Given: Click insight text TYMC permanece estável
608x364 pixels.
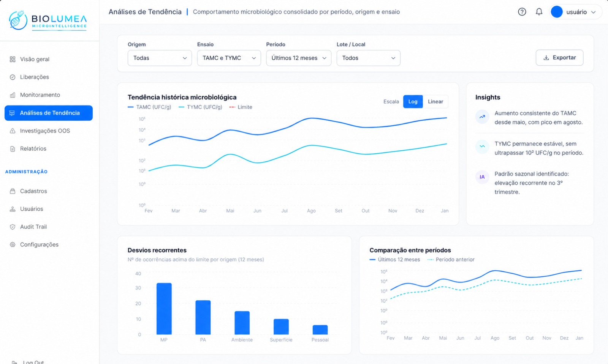Looking at the screenshot, I should pos(539,148).
